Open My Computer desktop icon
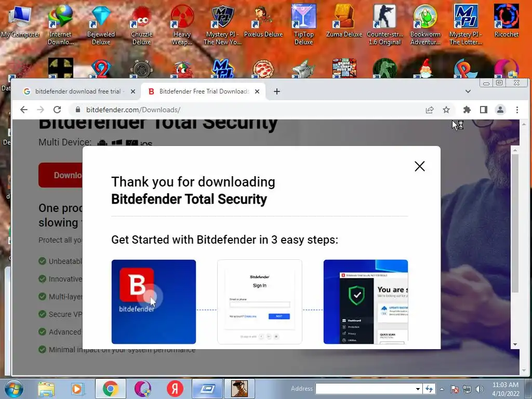The width and height of the screenshot is (532, 399). [x=20, y=20]
